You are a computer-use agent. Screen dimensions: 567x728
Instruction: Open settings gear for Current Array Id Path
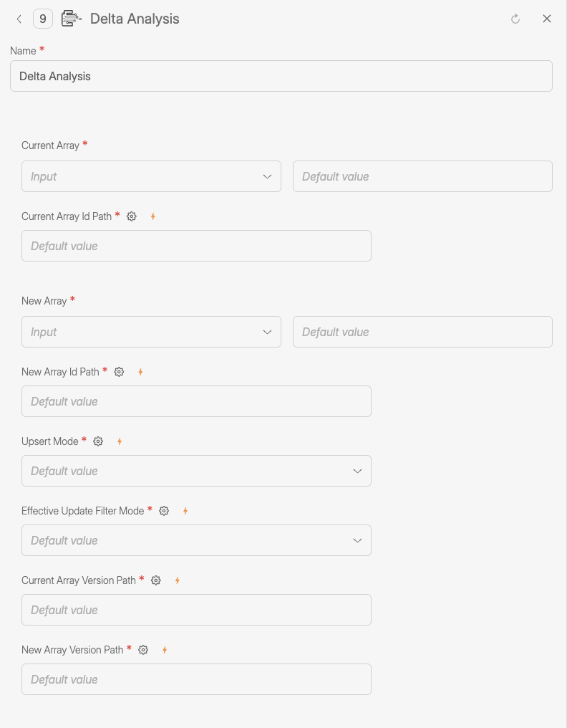point(131,216)
